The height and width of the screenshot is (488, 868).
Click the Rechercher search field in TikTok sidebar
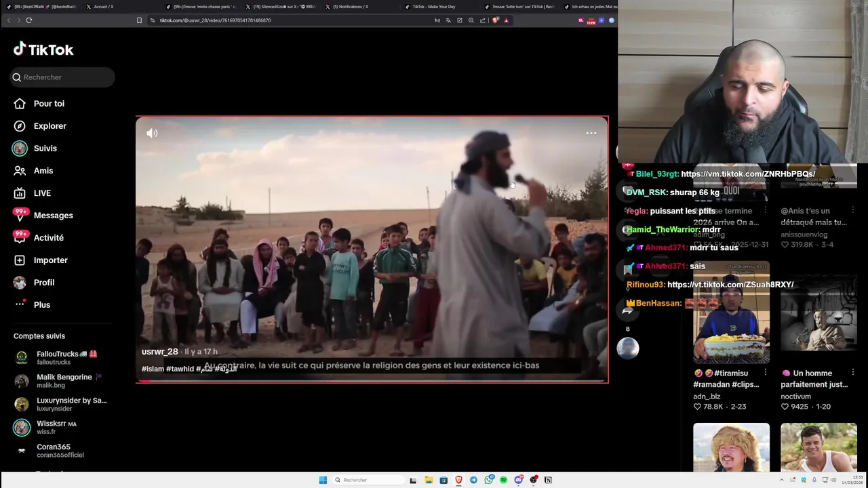click(62, 77)
